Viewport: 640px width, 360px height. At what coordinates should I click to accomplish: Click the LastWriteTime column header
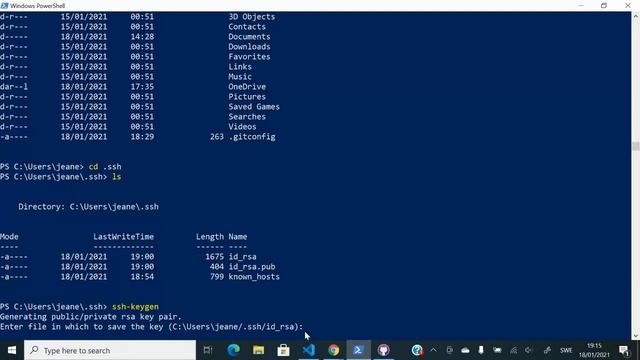coord(123,237)
